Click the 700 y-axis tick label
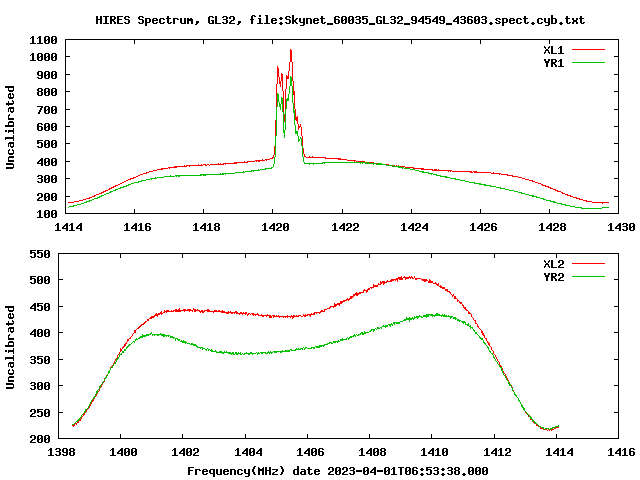 click(x=47, y=109)
